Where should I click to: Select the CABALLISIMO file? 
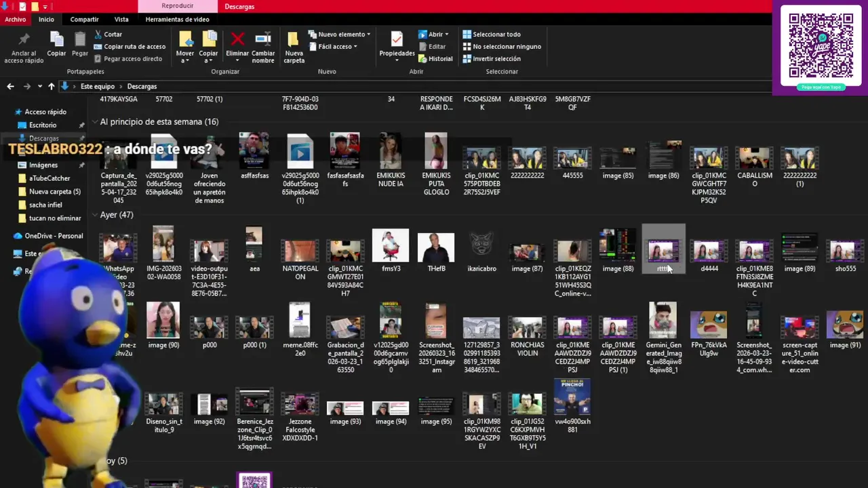754,166
